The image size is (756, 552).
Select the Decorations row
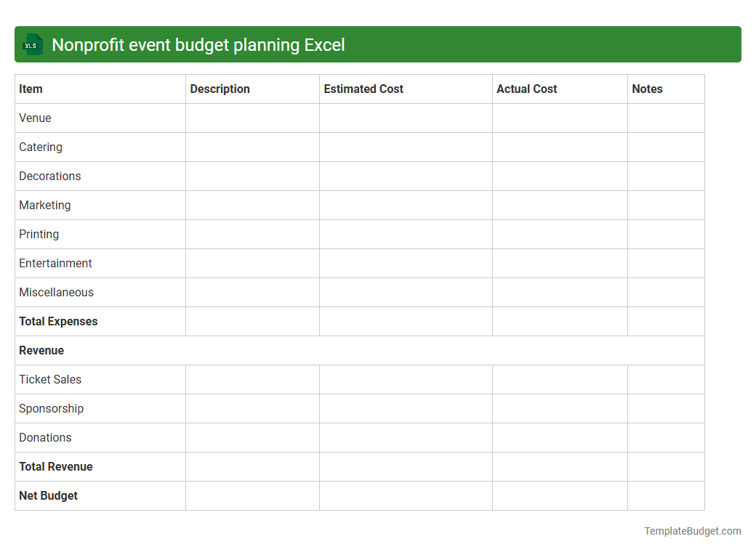click(49, 176)
